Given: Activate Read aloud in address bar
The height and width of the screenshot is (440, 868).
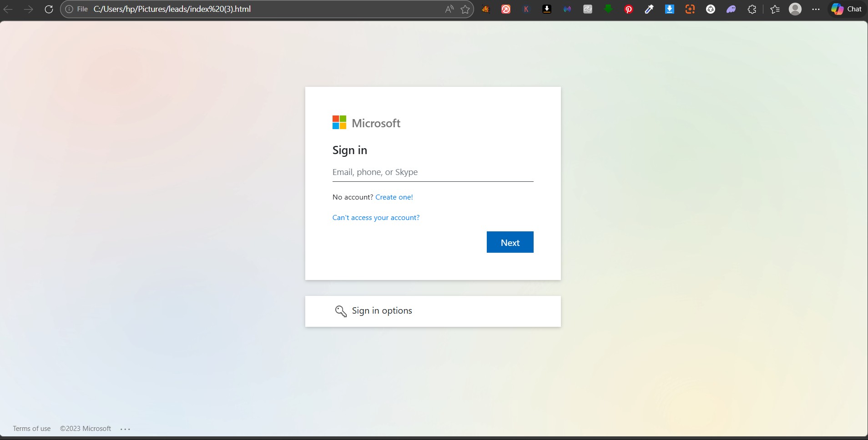Looking at the screenshot, I should pyautogui.click(x=449, y=9).
